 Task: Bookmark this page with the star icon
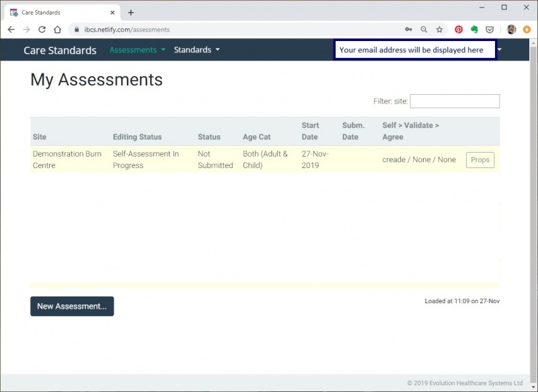[x=440, y=30]
